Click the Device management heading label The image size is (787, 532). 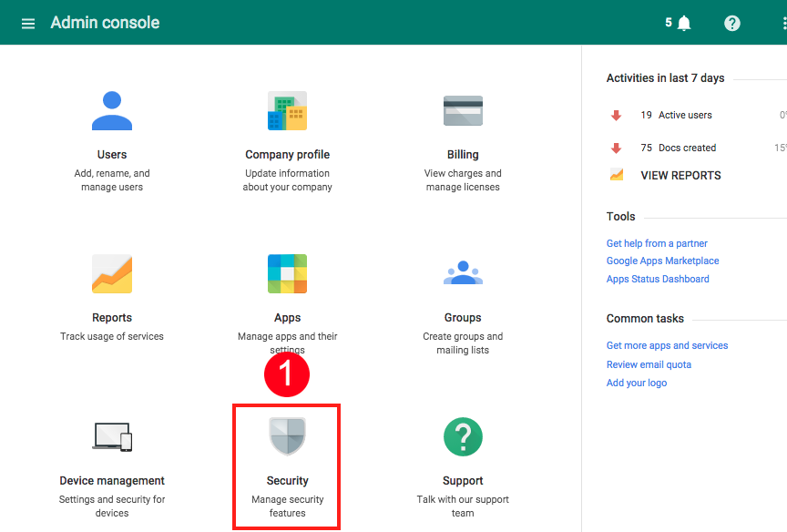click(x=112, y=481)
